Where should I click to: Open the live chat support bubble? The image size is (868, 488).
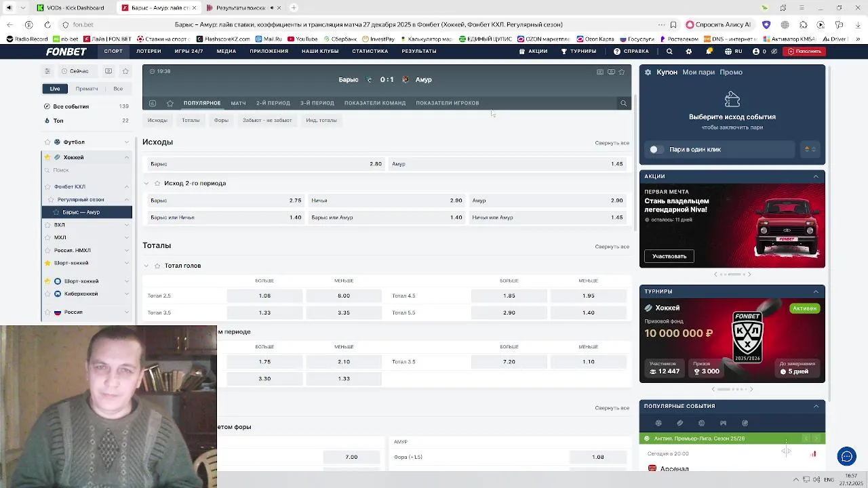[x=846, y=456]
